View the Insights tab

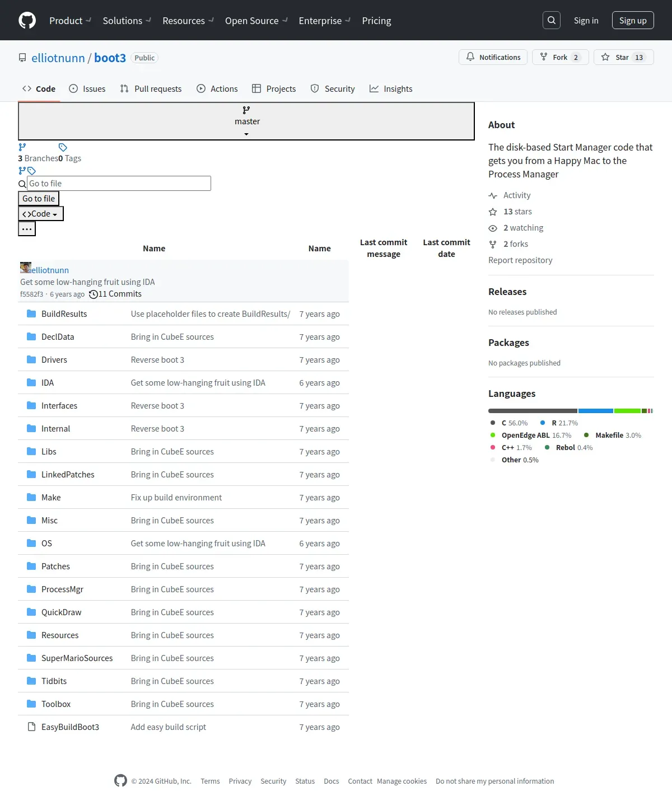[x=391, y=88]
